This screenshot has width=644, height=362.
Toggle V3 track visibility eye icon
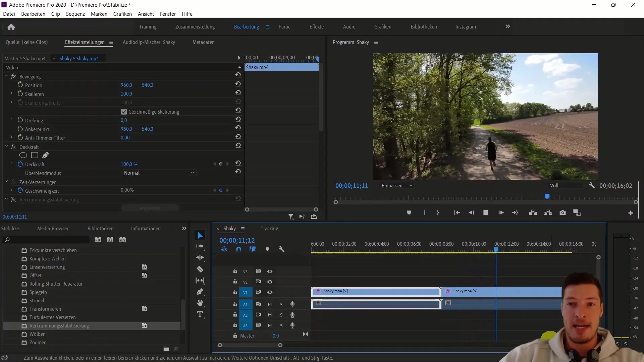click(270, 271)
